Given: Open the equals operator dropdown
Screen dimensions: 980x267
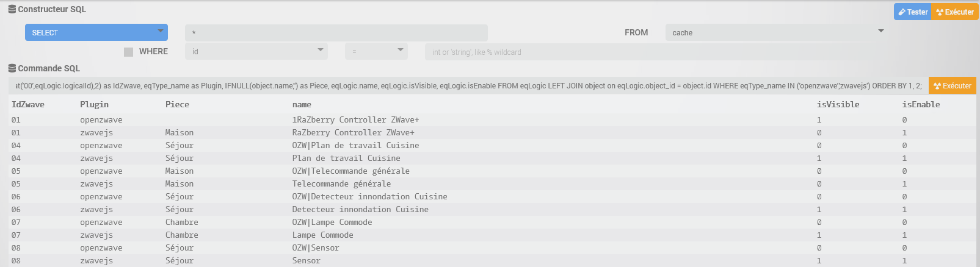Looking at the screenshot, I should (376, 52).
